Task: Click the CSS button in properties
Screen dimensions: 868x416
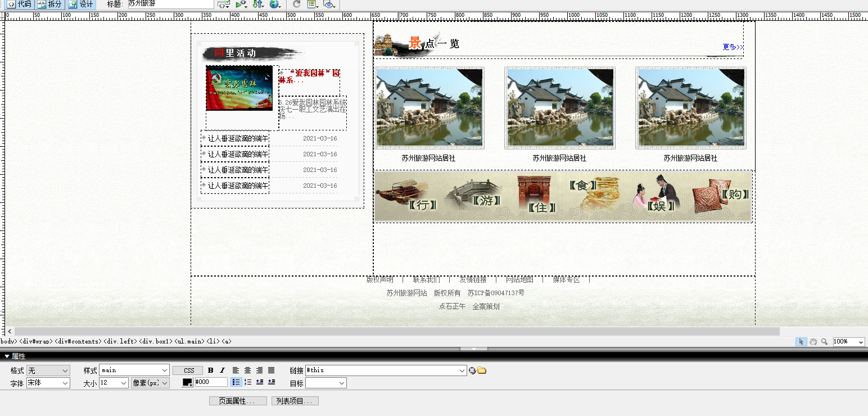Action: pyautogui.click(x=188, y=370)
